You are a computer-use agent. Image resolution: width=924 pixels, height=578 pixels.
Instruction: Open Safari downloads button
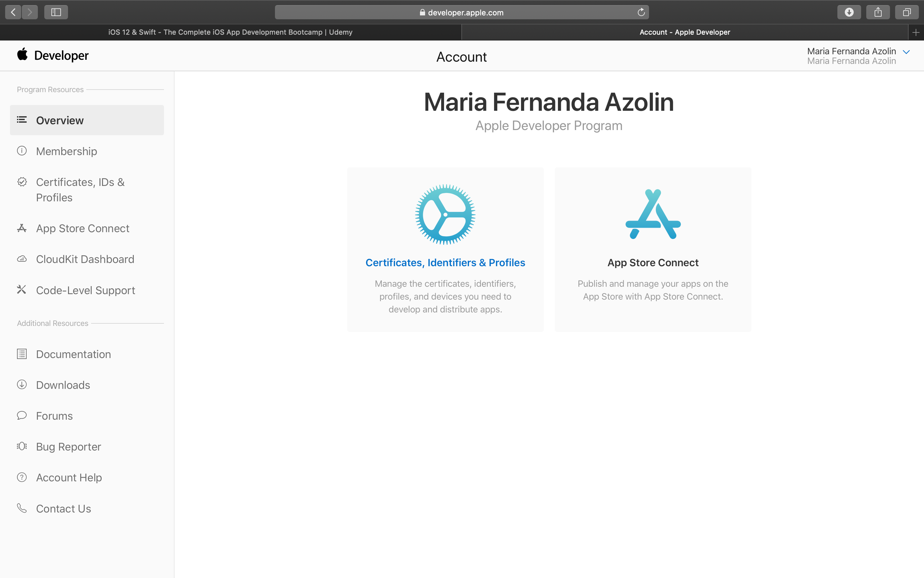click(x=849, y=12)
